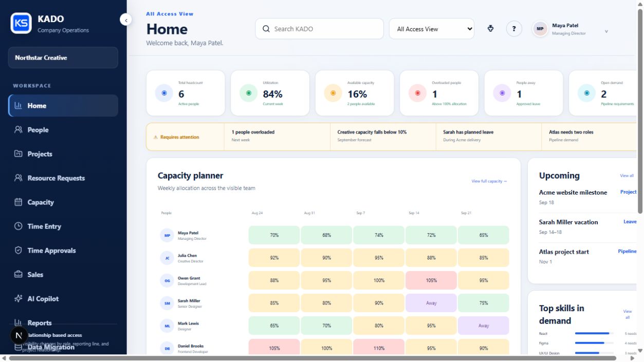Open AI Copilot from the sidebar
Screen dimensions: 644x362
coord(63,298)
